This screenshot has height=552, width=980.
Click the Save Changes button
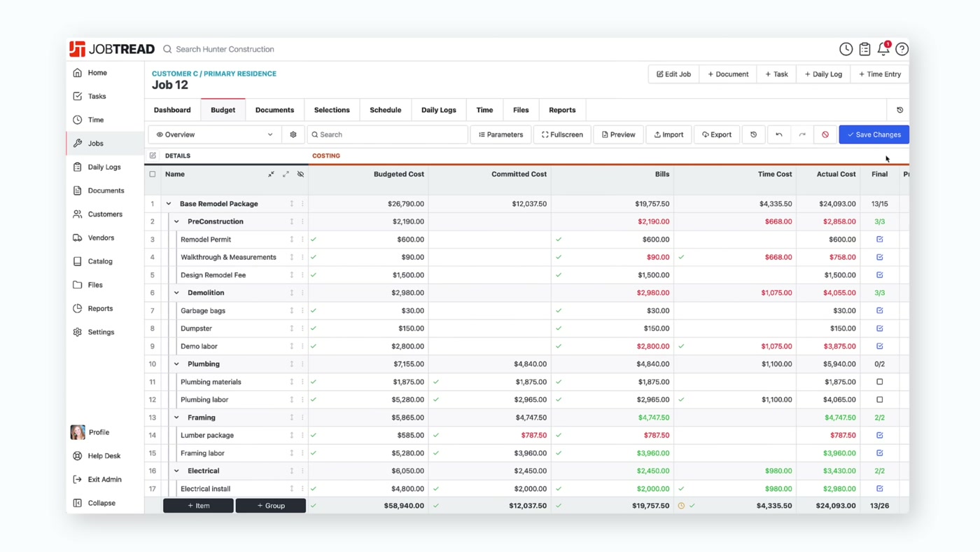point(874,134)
